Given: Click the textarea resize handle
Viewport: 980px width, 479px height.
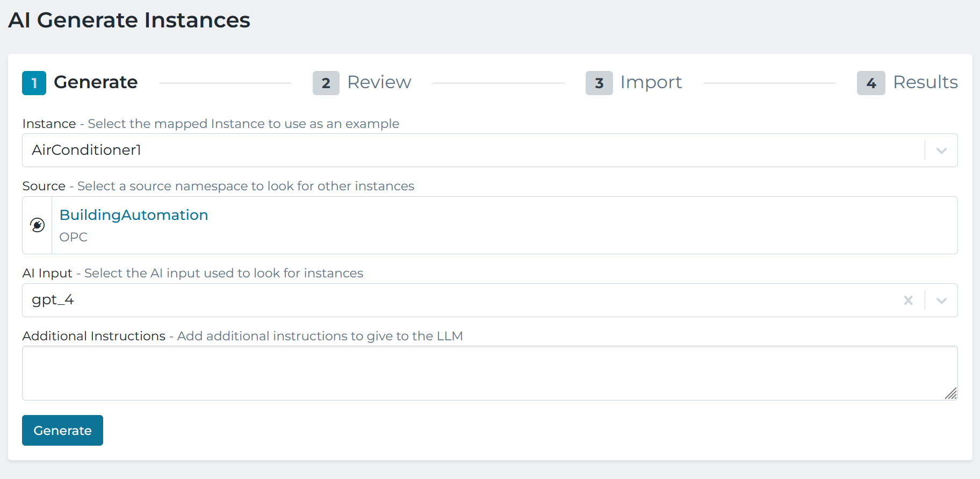Looking at the screenshot, I should pos(950,394).
